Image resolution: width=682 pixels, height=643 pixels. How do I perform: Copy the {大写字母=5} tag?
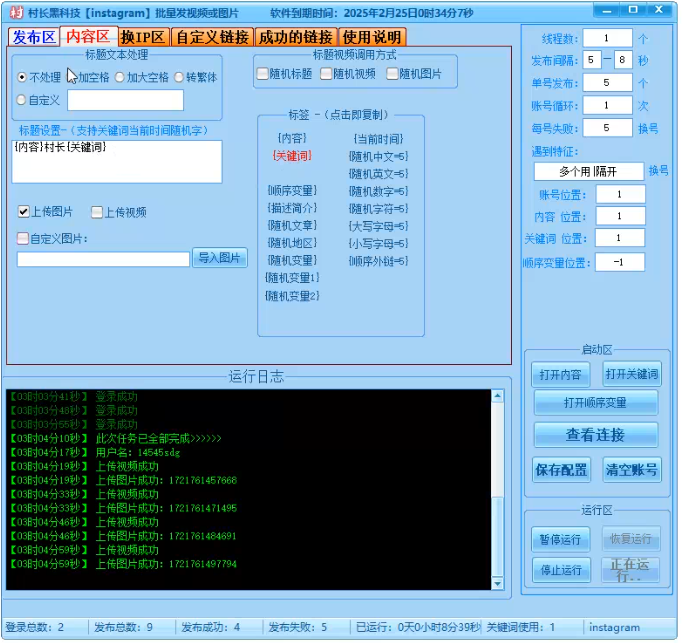378,226
